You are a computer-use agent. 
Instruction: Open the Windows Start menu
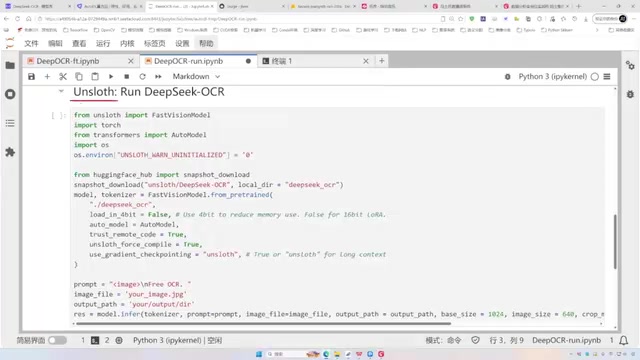coord(259,354)
